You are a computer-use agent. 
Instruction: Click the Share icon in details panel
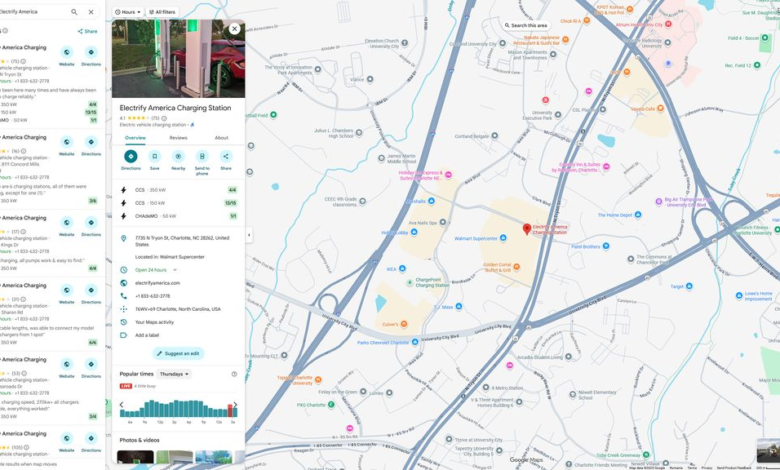(226, 157)
